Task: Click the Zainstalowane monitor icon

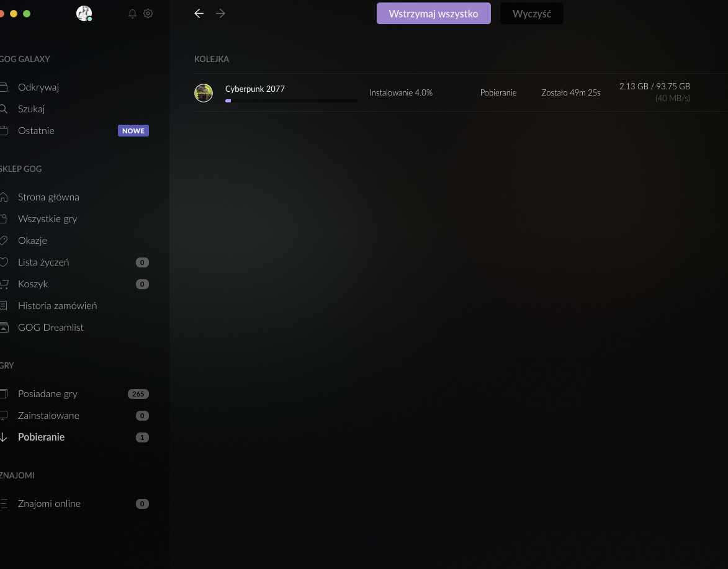Action: (x=3, y=415)
